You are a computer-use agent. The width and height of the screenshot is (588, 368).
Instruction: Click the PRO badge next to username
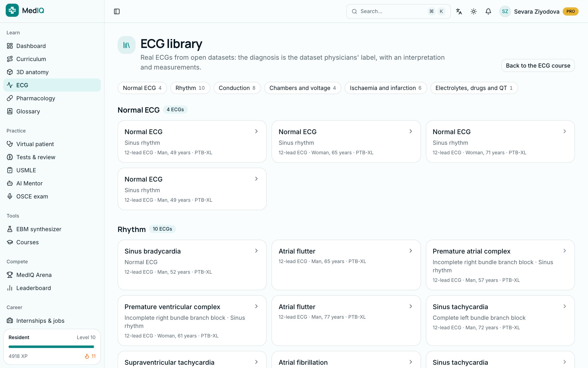click(571, 11)
